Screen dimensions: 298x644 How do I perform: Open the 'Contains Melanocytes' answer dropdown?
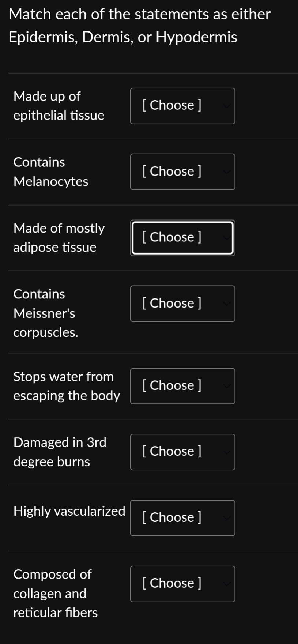point(182,172)
